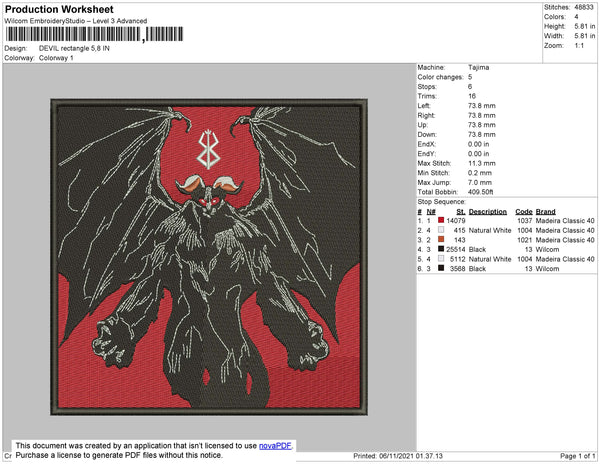The width and height of the screenshot is (600, 464).
Task: Click the "Brand" column header
Action: pos(545,212)
